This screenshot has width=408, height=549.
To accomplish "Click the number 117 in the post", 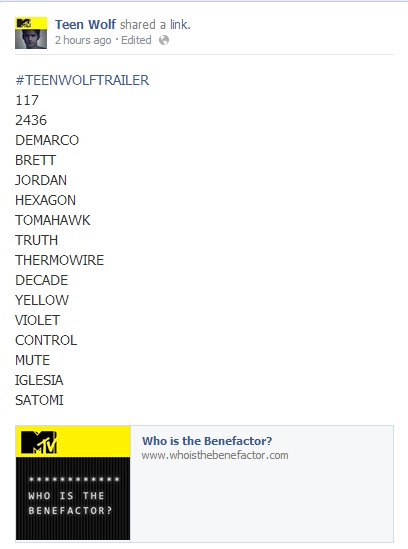I will (x=27, y=100).
